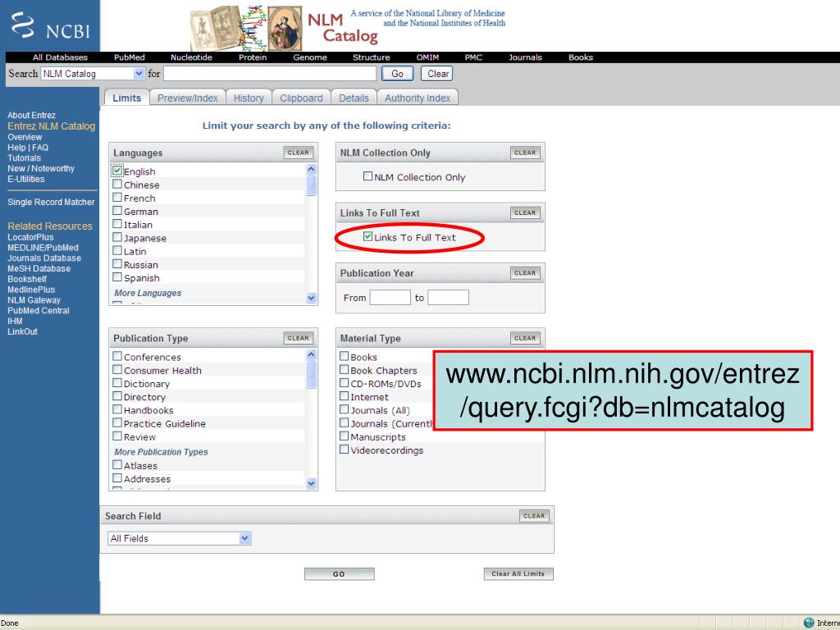The height and width of the screenshot is (630, 840).
Task: Check NLM Collection Only box
Action: click(x=367, y=176)
